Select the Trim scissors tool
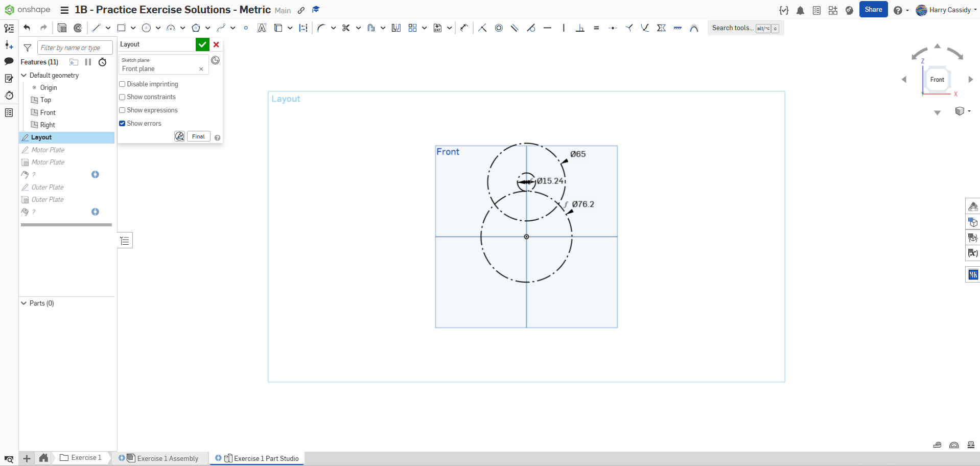 (x=346, y=28)
